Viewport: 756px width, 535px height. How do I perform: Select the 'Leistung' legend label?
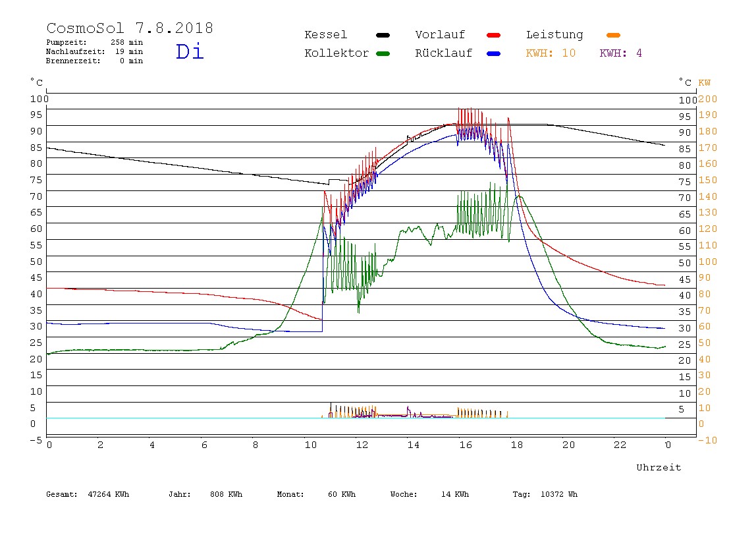coord(554,35)
